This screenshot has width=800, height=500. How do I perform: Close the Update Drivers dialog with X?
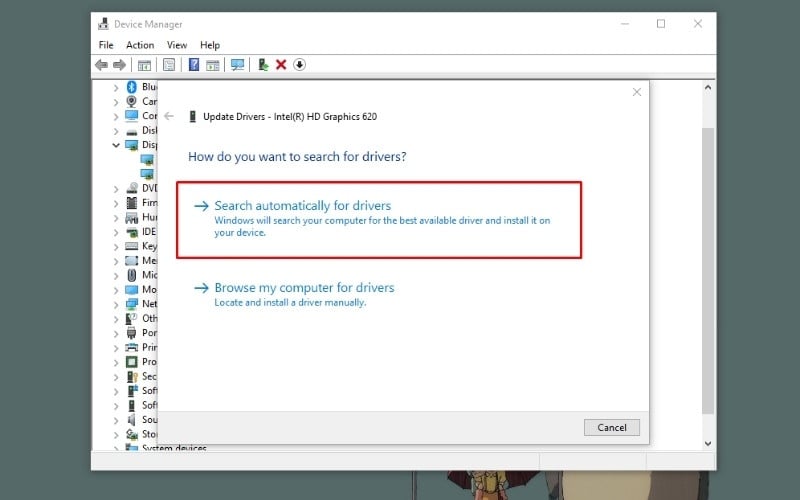click(x=637, y=92)
